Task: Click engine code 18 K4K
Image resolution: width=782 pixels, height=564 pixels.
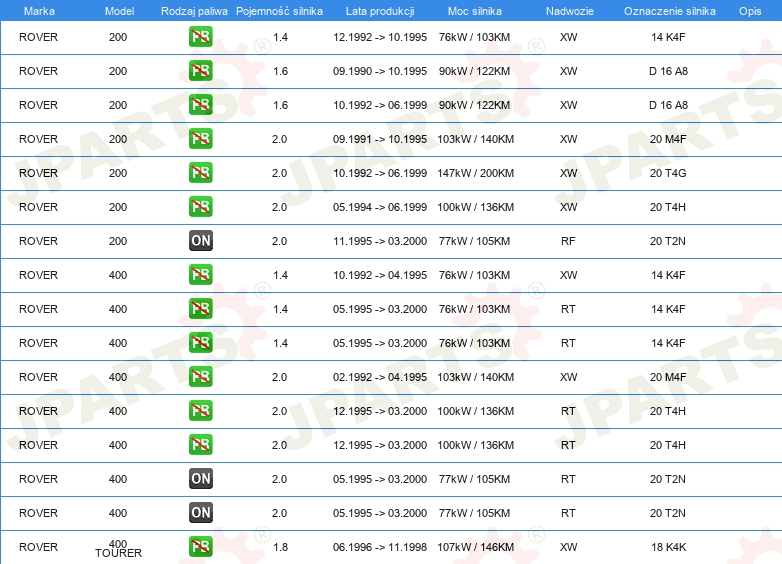Action: (x=668, y=547)
